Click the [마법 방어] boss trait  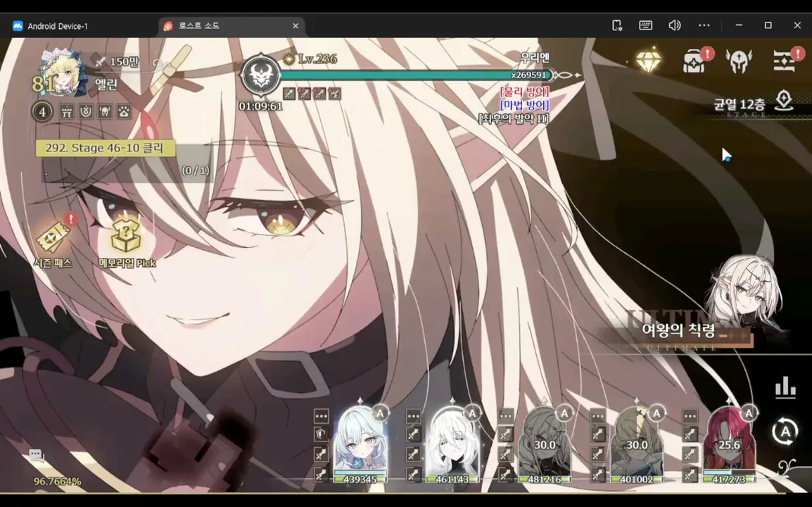(x=524, y=105)
